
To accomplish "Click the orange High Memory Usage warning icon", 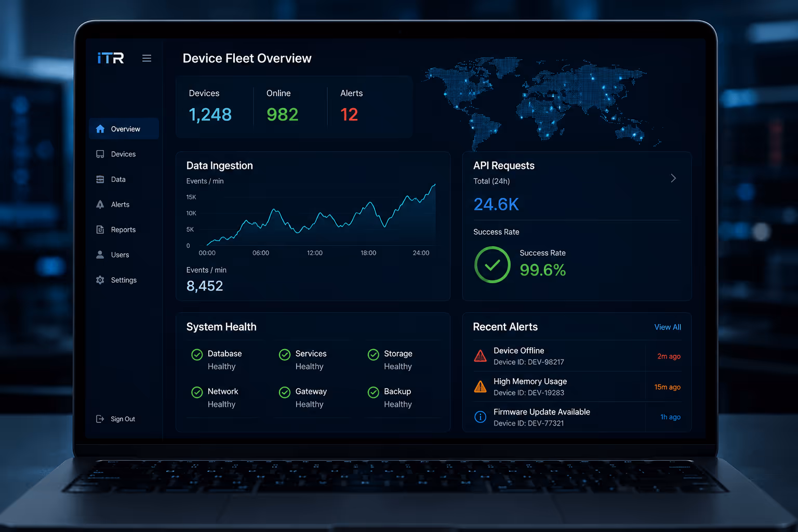I will [481, 387].
